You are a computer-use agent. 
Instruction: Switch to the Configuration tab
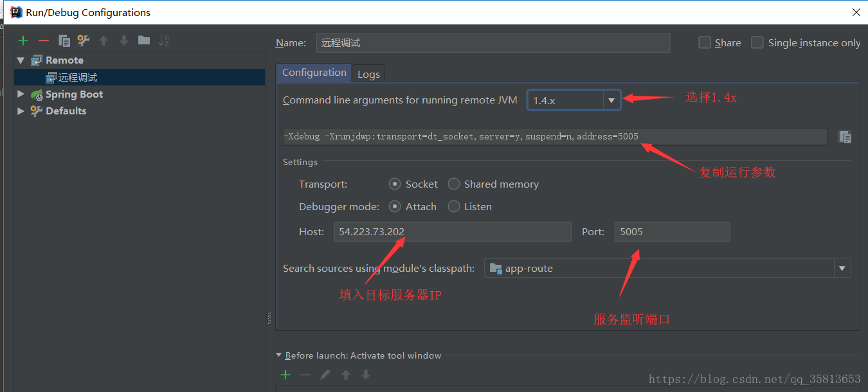(x=314, y=73)
